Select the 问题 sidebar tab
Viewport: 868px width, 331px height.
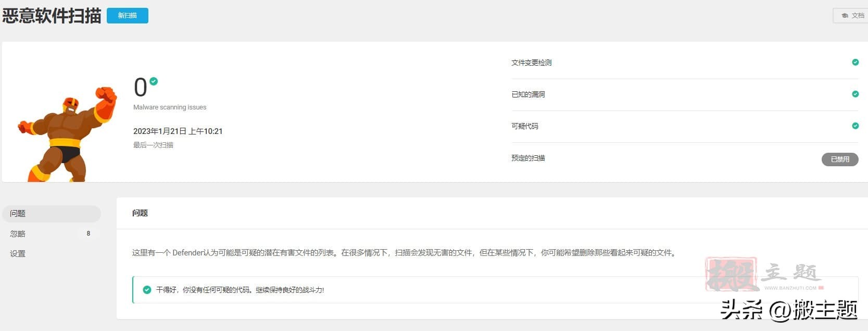pos(51,214)
